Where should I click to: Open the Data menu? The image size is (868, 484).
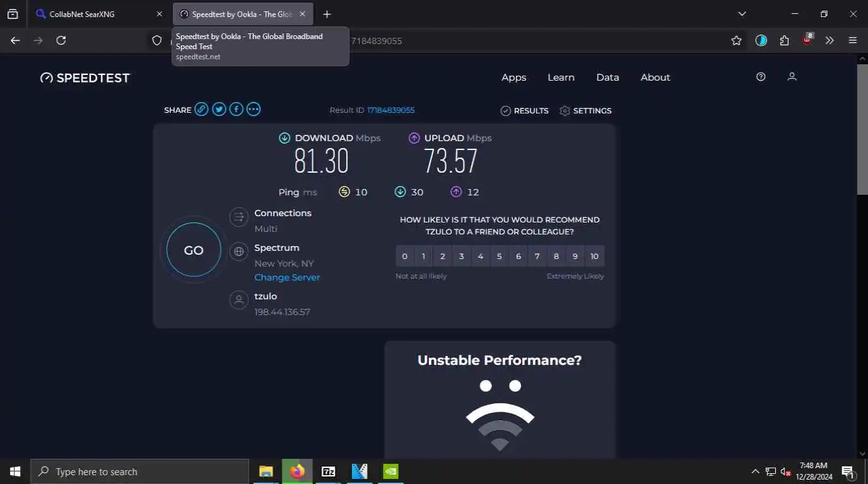tap(607, 78)
